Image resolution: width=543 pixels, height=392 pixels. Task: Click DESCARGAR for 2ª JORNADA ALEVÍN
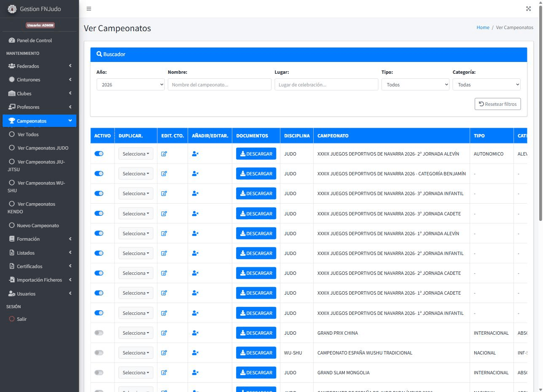click(256, 154)
